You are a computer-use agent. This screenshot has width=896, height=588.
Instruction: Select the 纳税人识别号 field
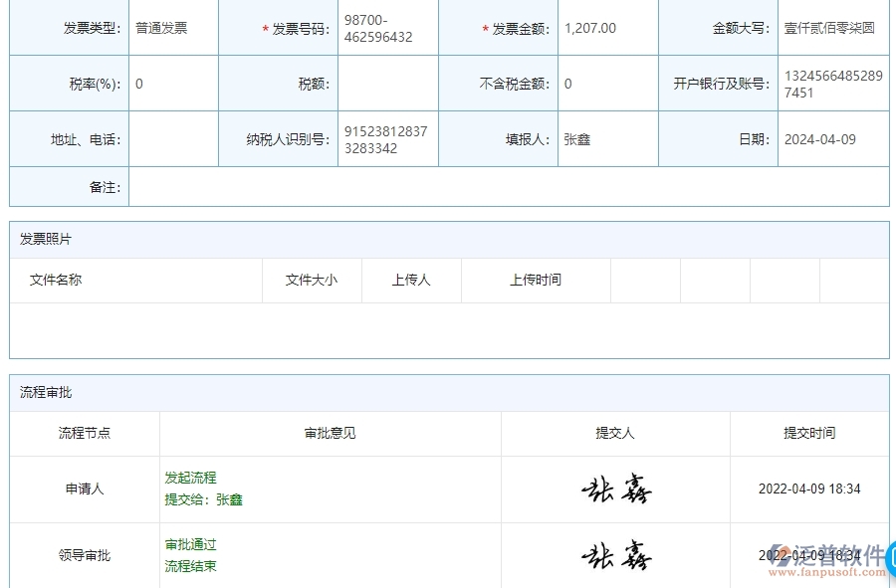coord(388,138)
